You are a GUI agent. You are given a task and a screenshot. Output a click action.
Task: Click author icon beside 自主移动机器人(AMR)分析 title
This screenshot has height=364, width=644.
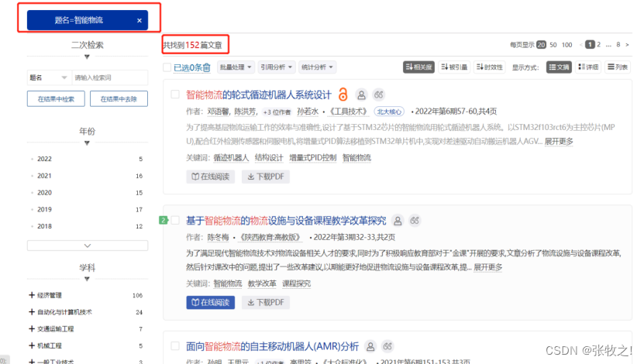click(x=370, y=347)
